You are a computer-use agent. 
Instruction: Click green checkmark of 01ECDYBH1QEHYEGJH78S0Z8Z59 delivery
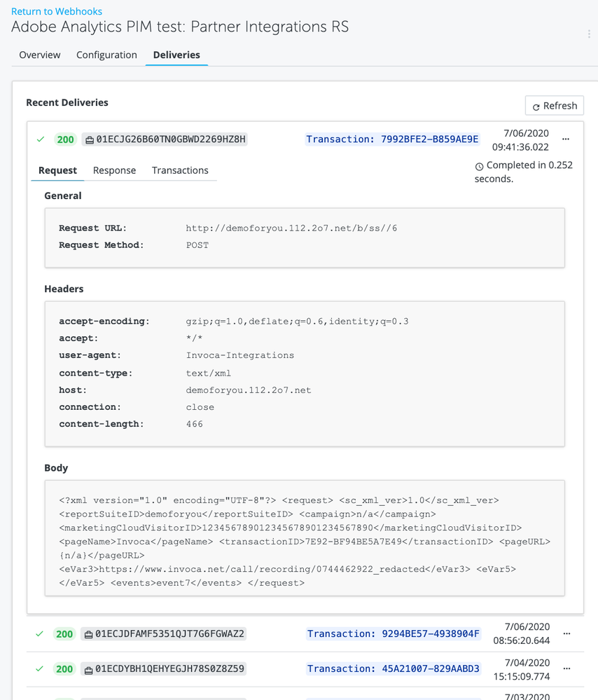pos(40,668)
